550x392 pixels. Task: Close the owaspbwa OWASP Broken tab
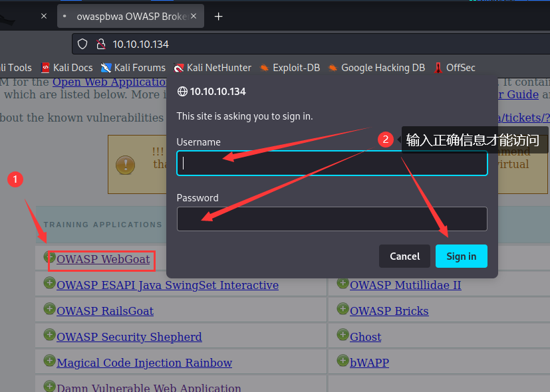click(194, 16)
